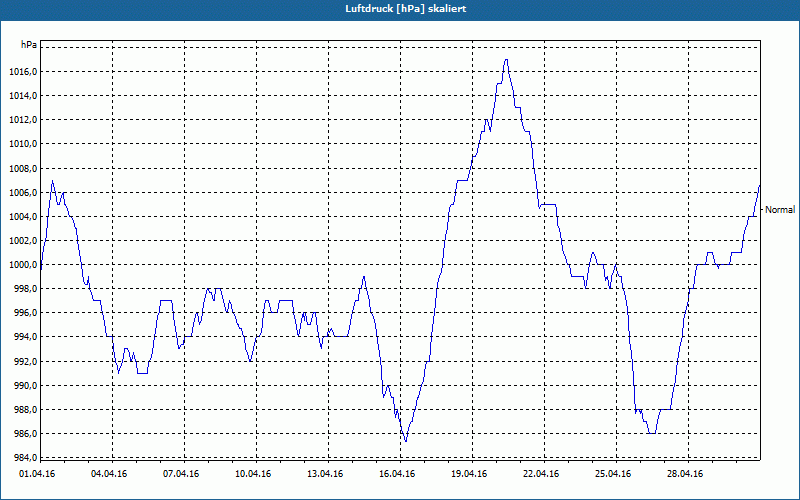Viewport: 800px width, 500px height.
Task: Click the 25.04.16 date label
Action: point(613,474)
